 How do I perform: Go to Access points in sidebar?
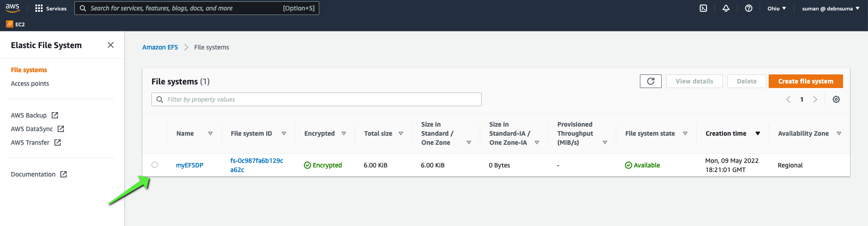pos(30,84)
